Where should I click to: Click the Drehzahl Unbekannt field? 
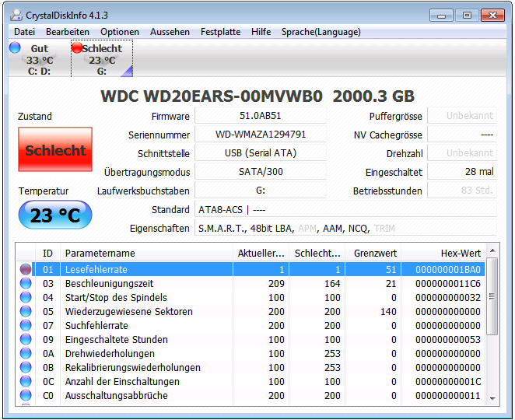(x=462, y=153)
